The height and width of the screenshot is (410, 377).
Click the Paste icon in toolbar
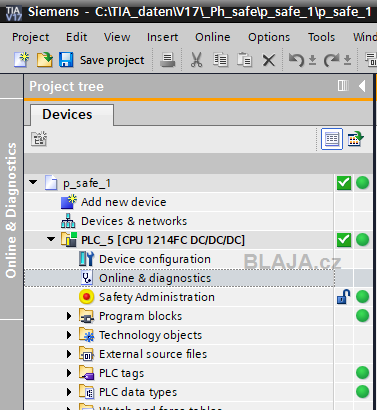[x=244, y=60]
